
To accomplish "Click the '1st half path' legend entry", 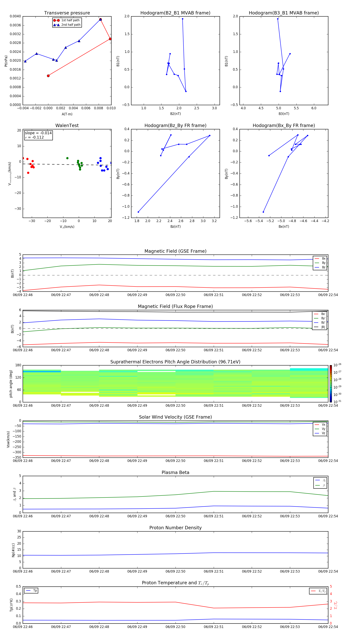I will (x=67, y=20).
